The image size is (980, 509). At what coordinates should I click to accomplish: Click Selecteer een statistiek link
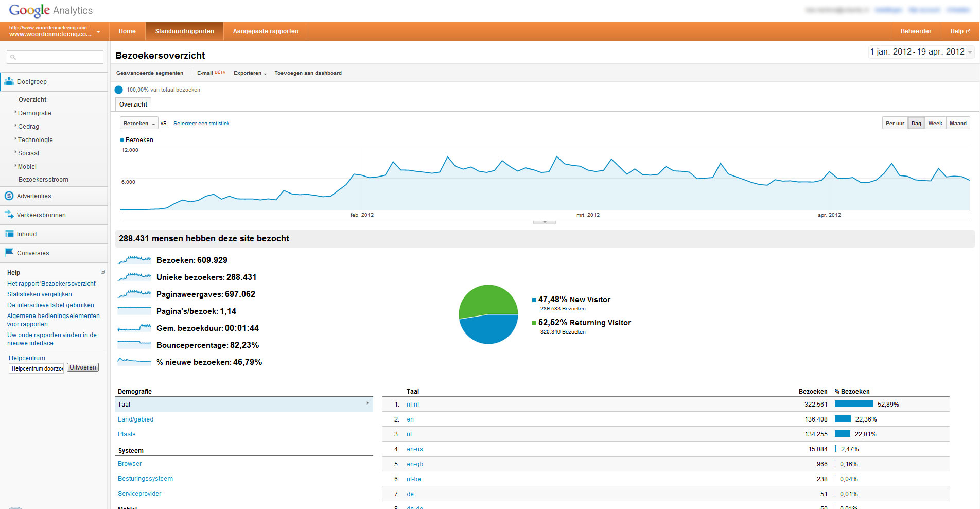point(201,124)
